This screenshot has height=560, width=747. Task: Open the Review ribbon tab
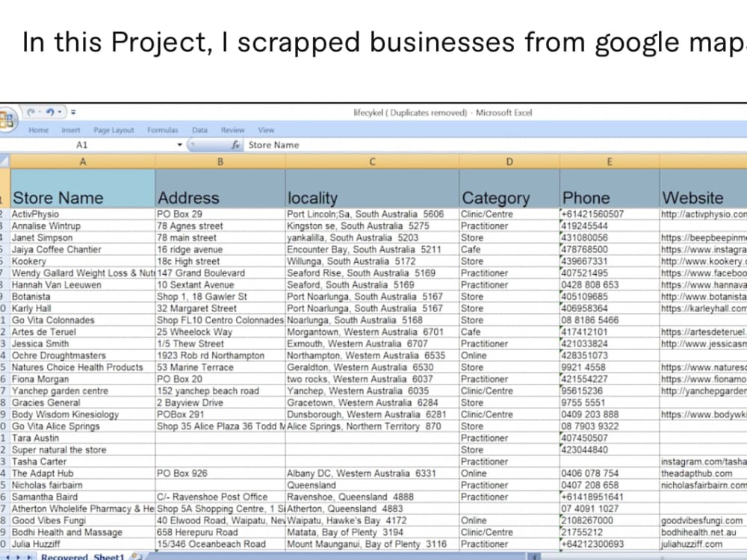[x=232, y=130]
